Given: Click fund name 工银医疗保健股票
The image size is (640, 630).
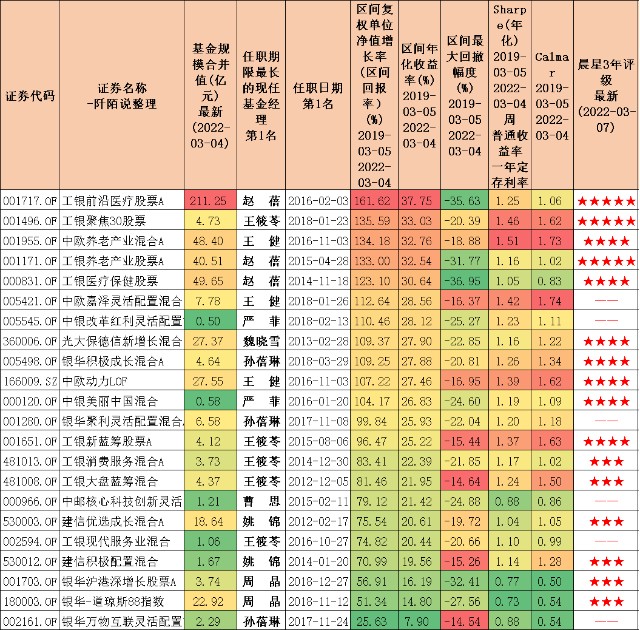Looking at the screenshot, I should (122, 281).
